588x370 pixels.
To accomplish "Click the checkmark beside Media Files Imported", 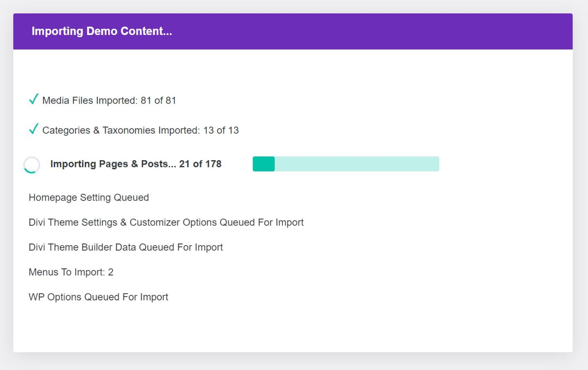I will [34, 99].
